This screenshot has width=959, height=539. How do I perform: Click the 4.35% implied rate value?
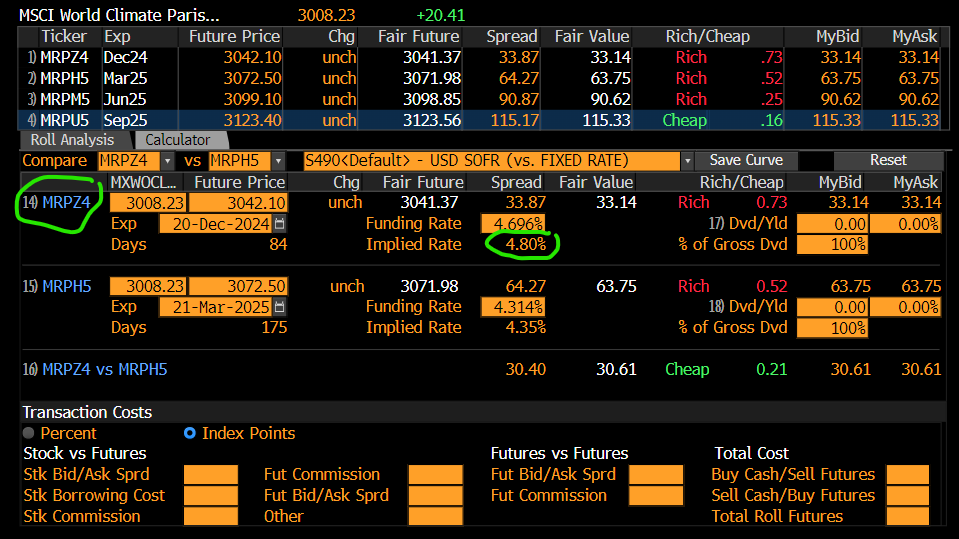coord(525,328)
